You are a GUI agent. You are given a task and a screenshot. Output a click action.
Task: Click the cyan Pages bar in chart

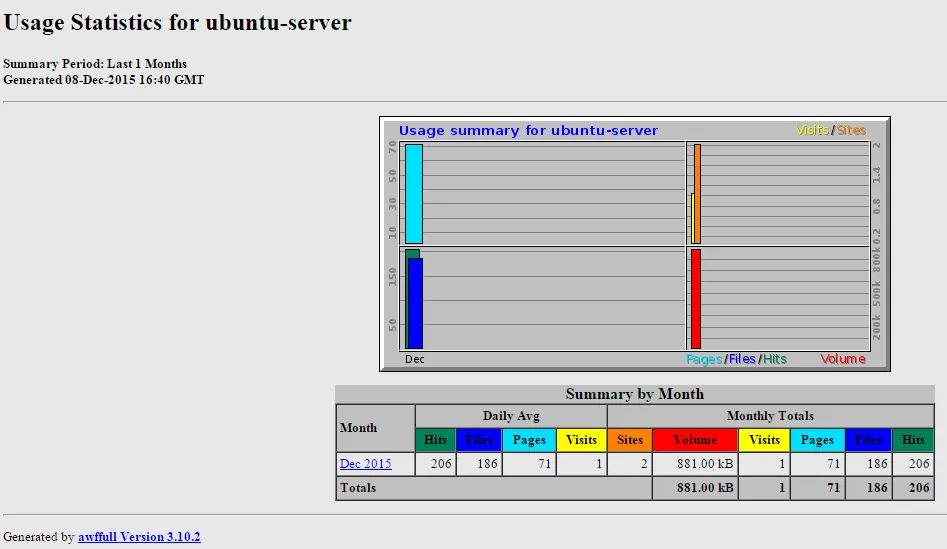413,193
